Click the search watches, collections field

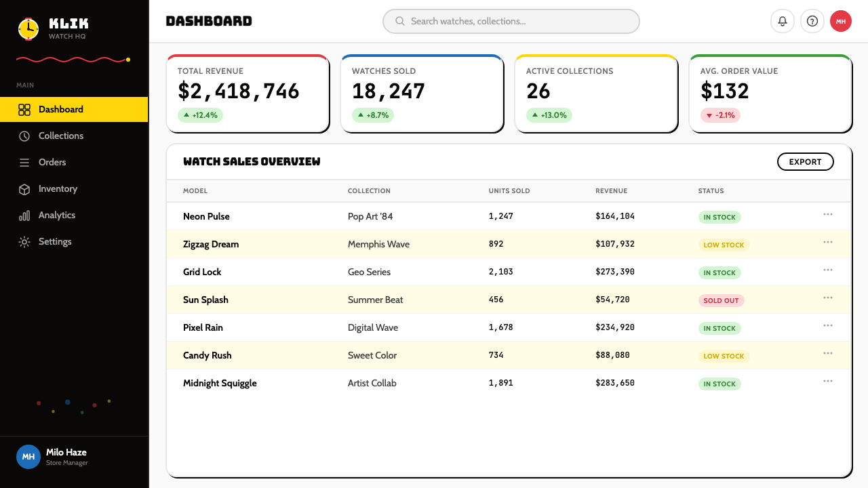[x=511, y=21]
